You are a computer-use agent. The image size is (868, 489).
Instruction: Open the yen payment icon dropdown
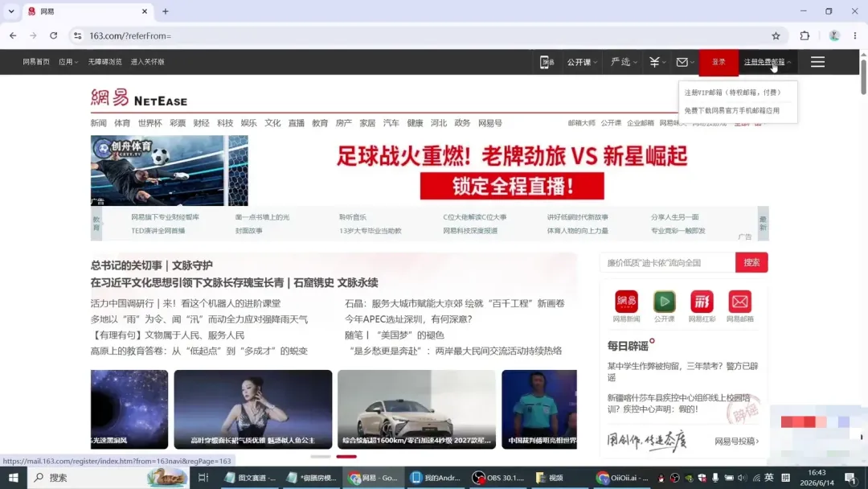coord(657,62)
